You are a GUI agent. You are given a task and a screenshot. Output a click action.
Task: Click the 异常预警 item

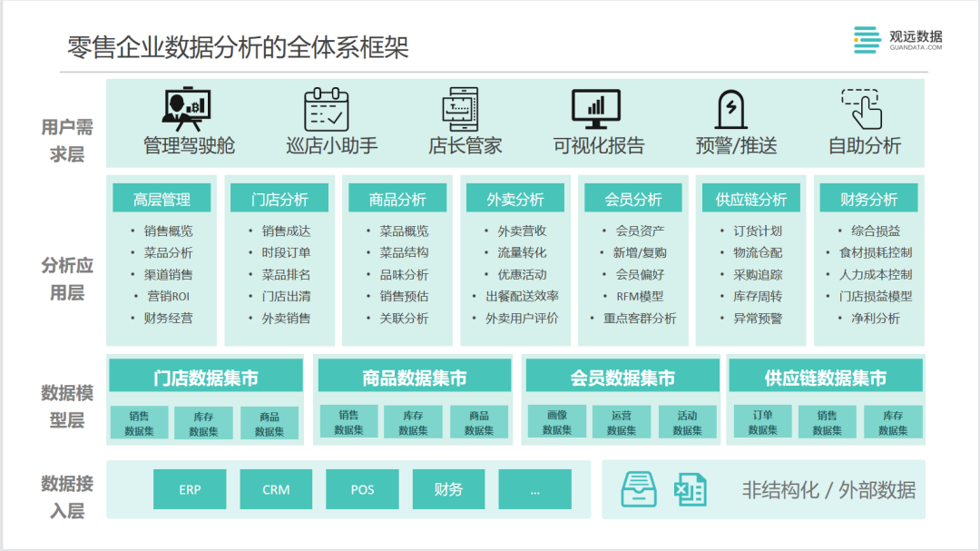coord(758,318)
